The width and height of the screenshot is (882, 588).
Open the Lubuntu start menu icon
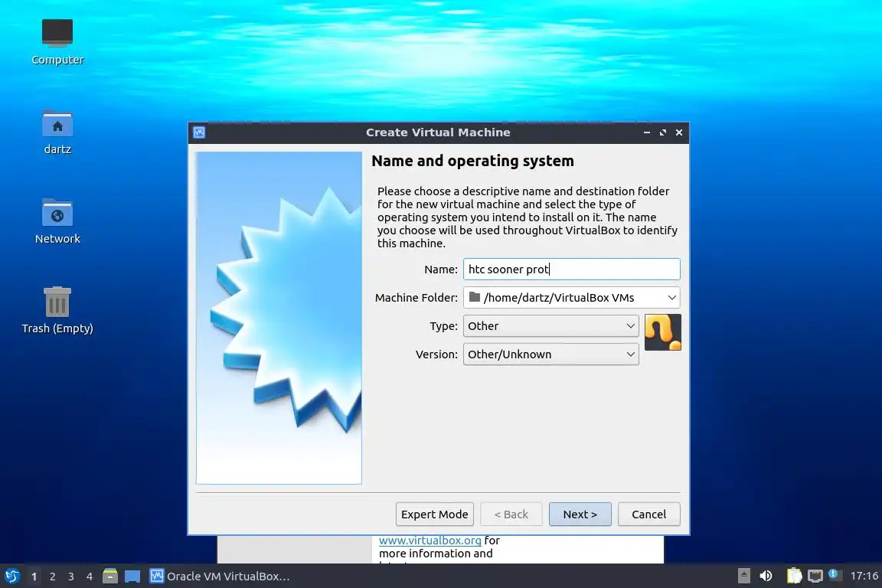(11, 577)
